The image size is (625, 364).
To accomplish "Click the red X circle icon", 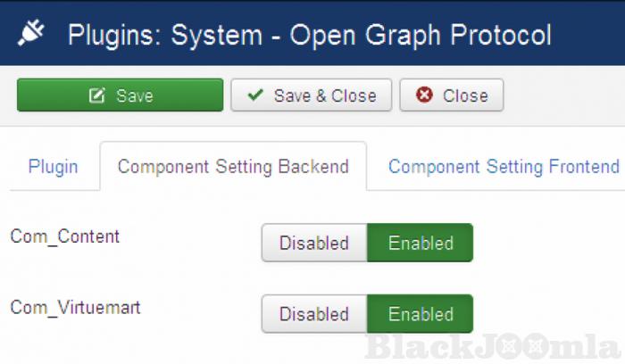I will pos(425,95).
